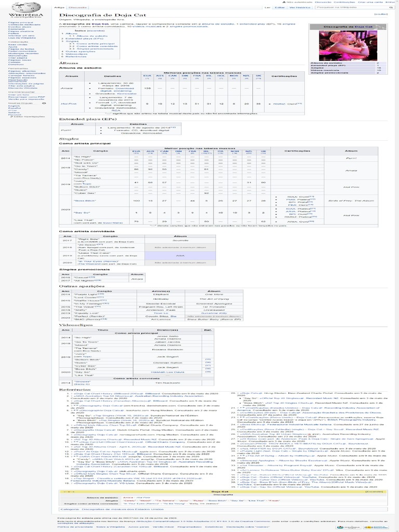The width and height of the screenshot is (399, 532).
Task: Click the "Boss Bitch" song in singles table
Action: [85, 201]
